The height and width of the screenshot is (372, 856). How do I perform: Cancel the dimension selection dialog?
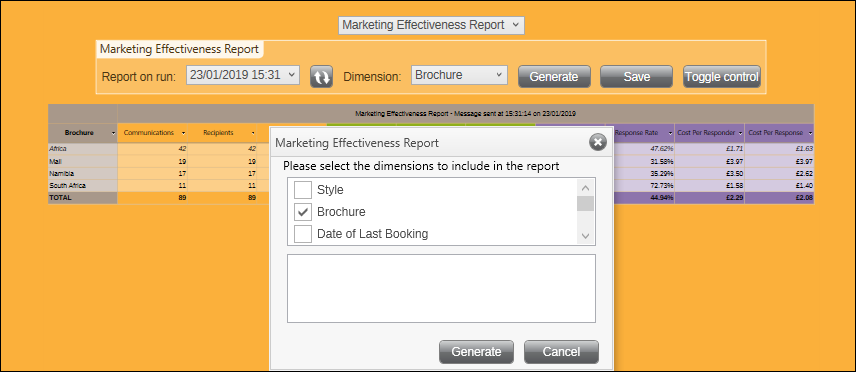pos(561,352)
